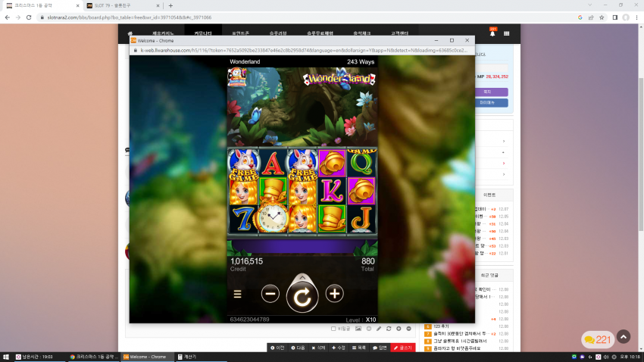Open the emoticon picker in comment toolbar
Viewport: 644px width, 362px height.
click(x=369, y=329)
